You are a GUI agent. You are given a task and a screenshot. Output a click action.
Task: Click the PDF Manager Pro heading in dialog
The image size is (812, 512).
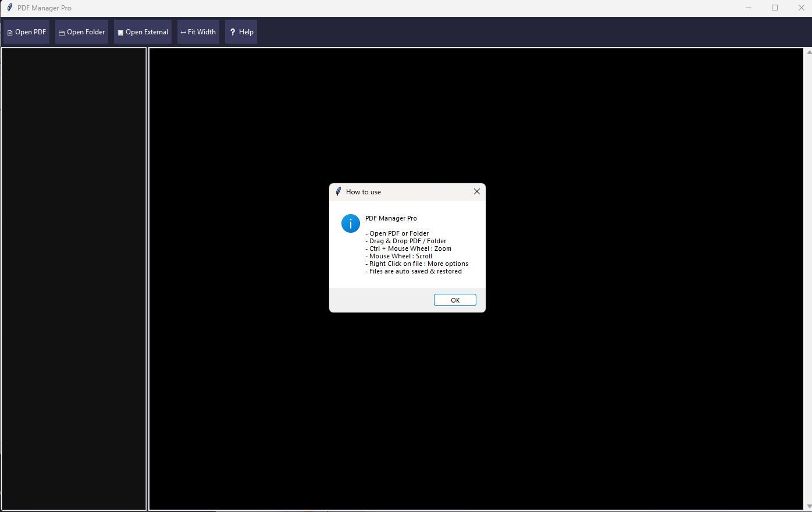[x=391, y=219]
